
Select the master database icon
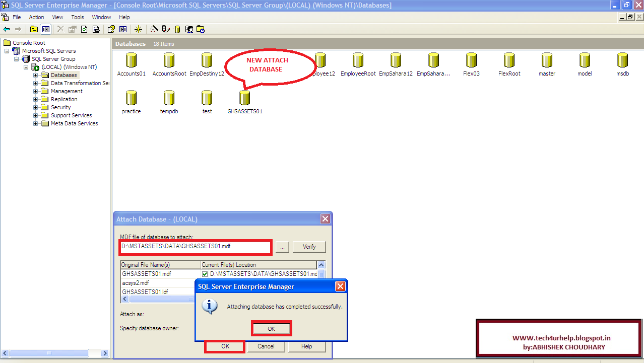coord(547,60)
